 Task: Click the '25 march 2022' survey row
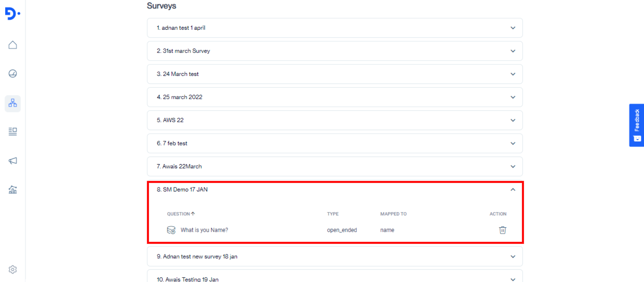(334, 97)
